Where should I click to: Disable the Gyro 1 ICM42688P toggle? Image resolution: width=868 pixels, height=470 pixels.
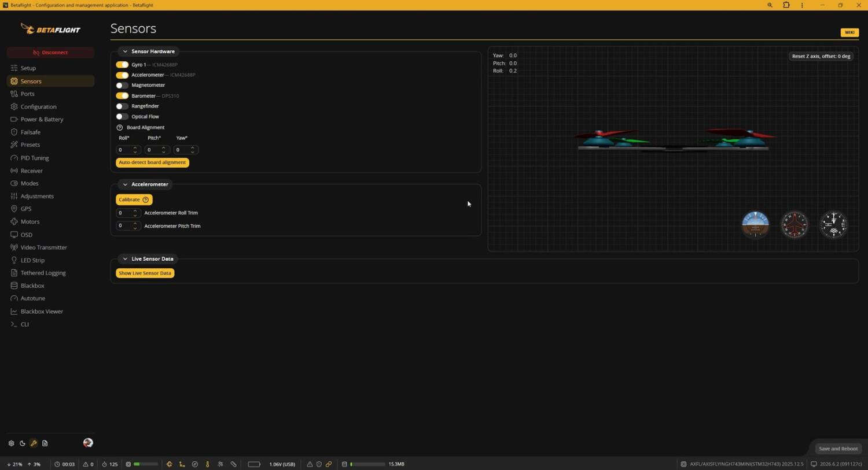122,65
